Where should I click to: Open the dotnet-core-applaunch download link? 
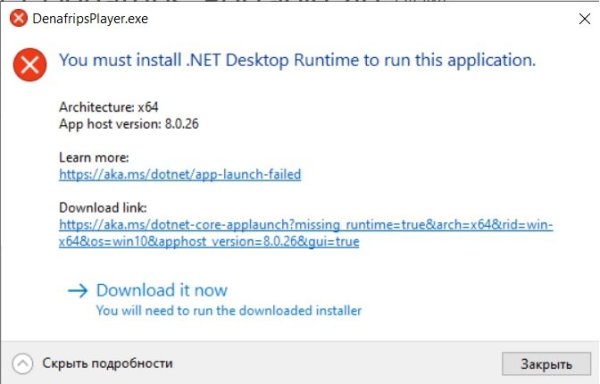(306, 233)
